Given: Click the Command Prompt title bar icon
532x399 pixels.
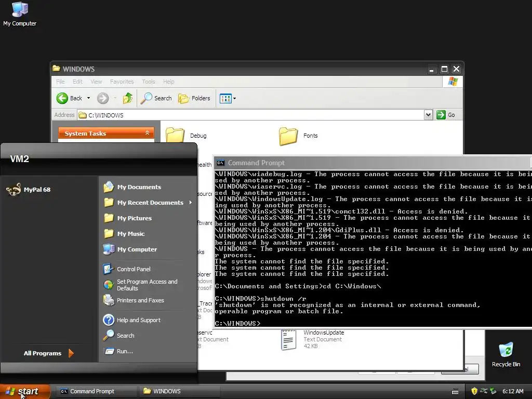Looking at the screenshot, I should click(x=220, y=163).
